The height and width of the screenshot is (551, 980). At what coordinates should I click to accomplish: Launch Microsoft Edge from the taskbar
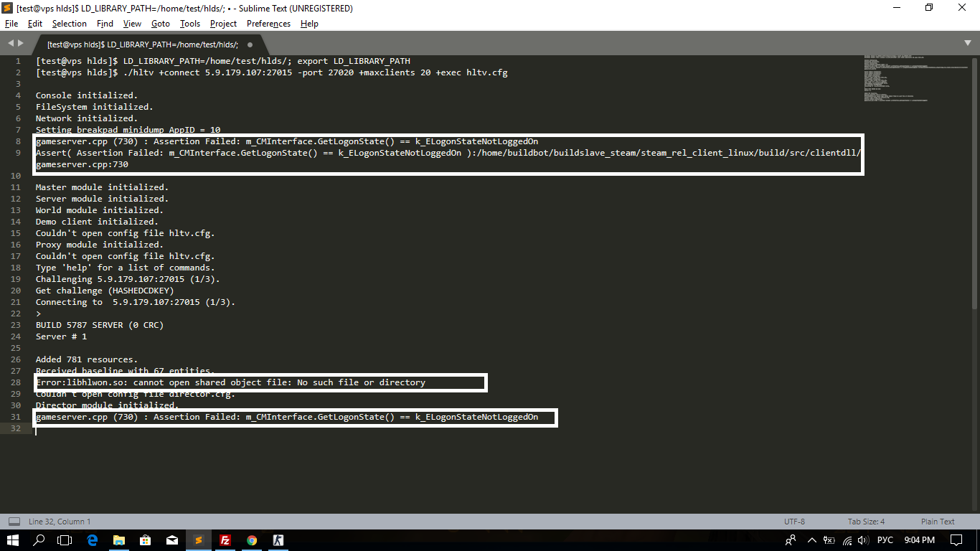92,540
